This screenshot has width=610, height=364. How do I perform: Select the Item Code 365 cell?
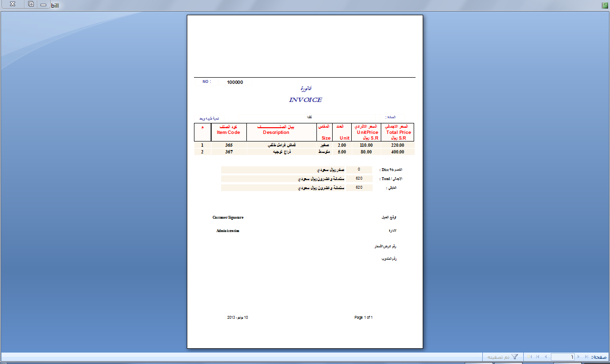tap(229, 145)
